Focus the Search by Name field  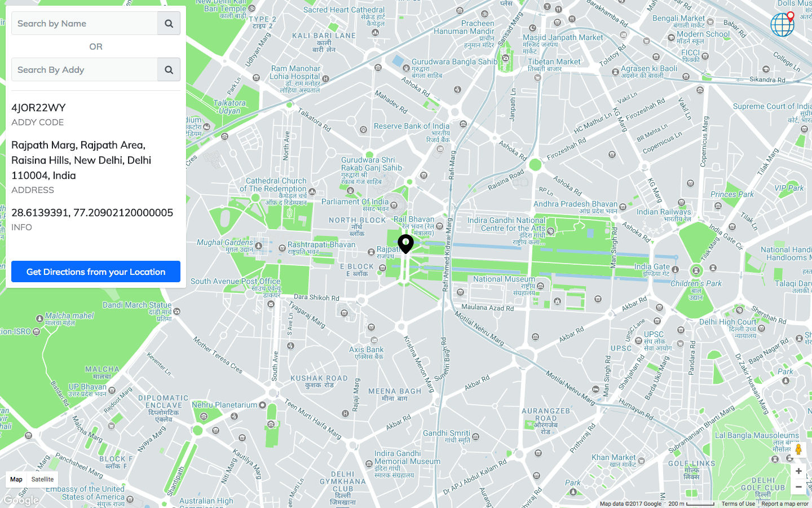85,24
